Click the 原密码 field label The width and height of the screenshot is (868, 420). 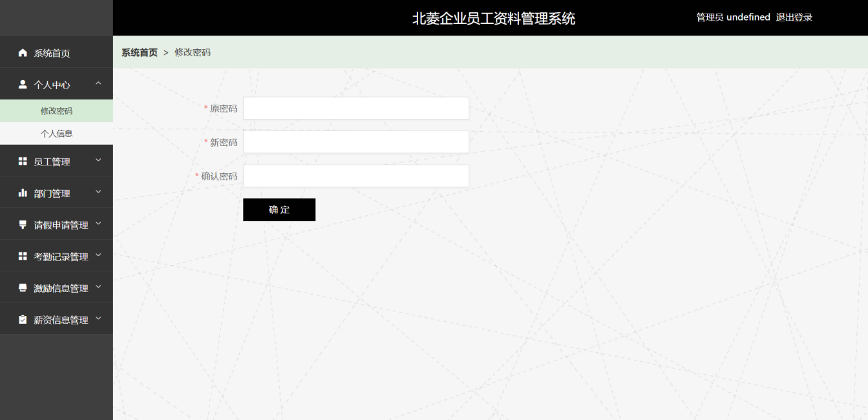point(224,109)
